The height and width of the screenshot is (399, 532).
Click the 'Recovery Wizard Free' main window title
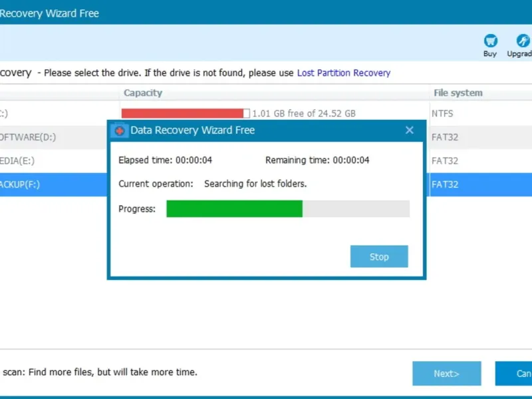point(49,13)
